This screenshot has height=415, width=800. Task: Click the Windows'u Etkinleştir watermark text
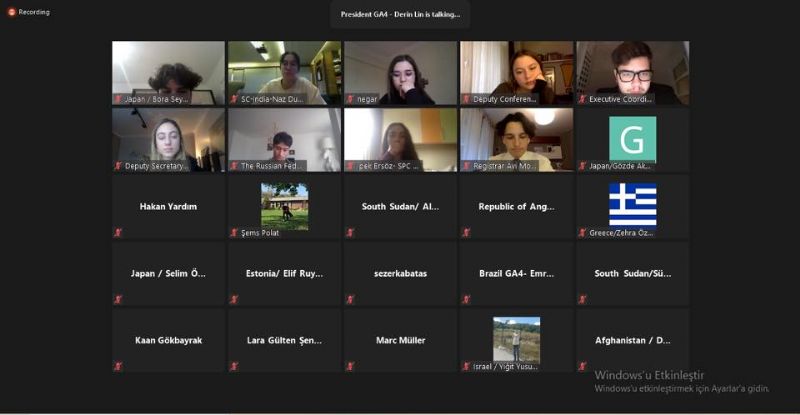(x=649, y=375)
